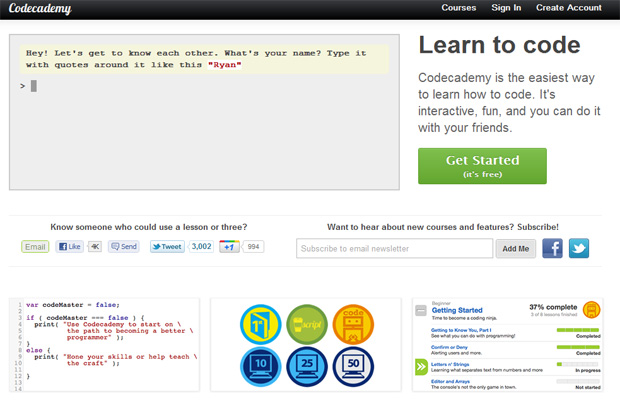Image resolution: width=620 pixels, height=400 pixels.
Task: Go to Sign In
Action: point(506,8)
